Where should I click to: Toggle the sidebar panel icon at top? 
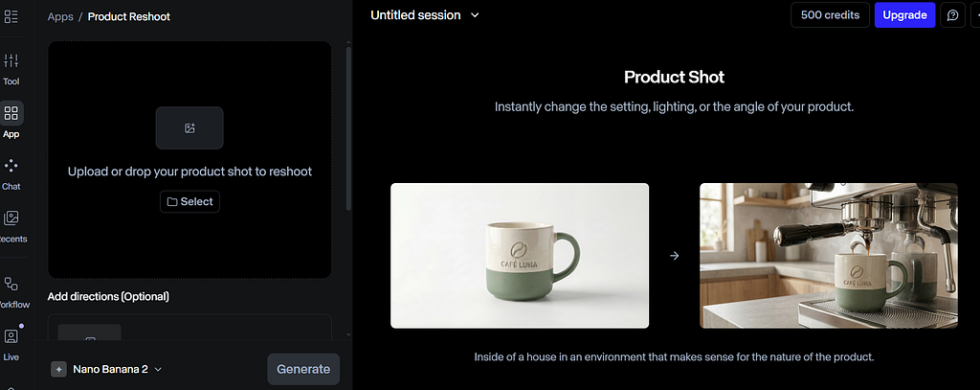[11, 16]
